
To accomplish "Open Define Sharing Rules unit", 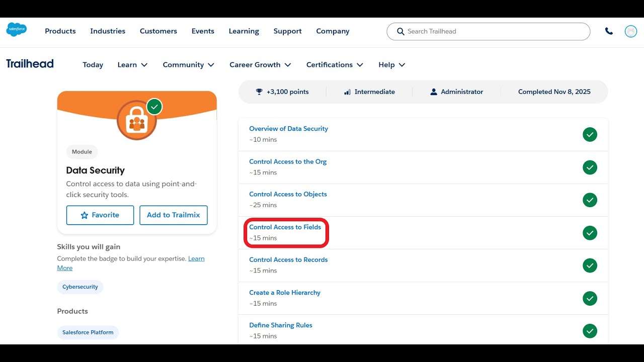I will pyautogui.click(x=281, y=325).
